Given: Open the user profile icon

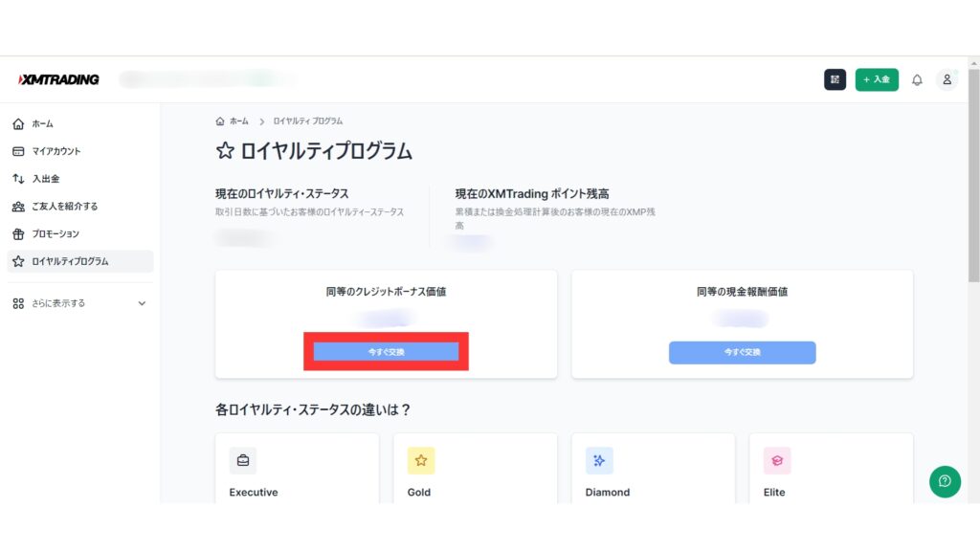Looking at the screenshot, I should click(947, 79).
